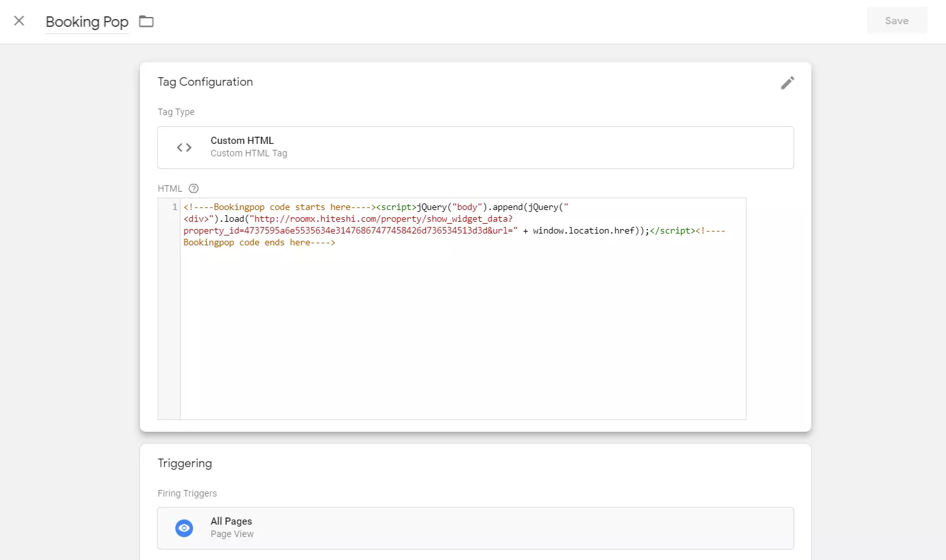Click the 'Page View' trigger subtitle

[232, 534]
